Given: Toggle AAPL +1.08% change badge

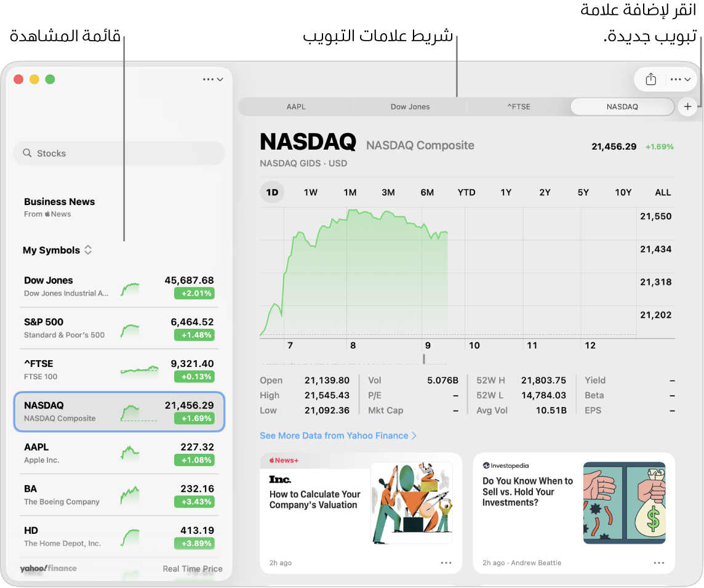Looking at the screenshot, I should point(194,460).
